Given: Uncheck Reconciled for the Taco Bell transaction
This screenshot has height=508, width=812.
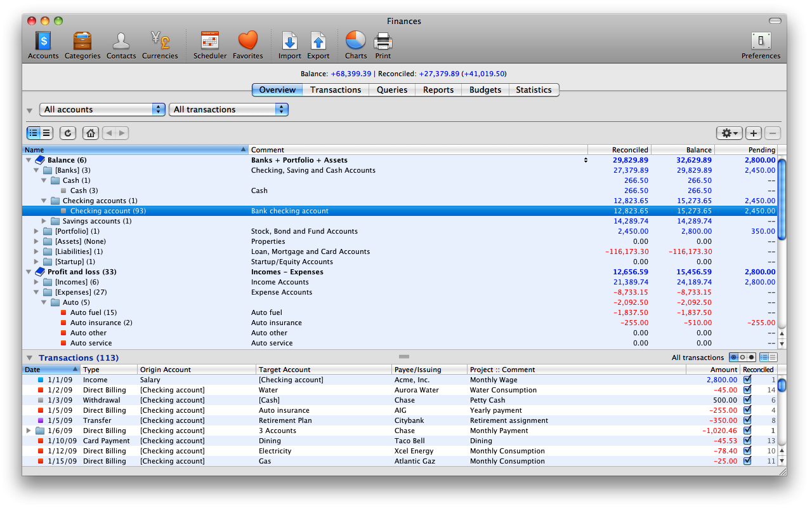Looking at the screenshot, I should pyautogui.click(x=747, y=441).
